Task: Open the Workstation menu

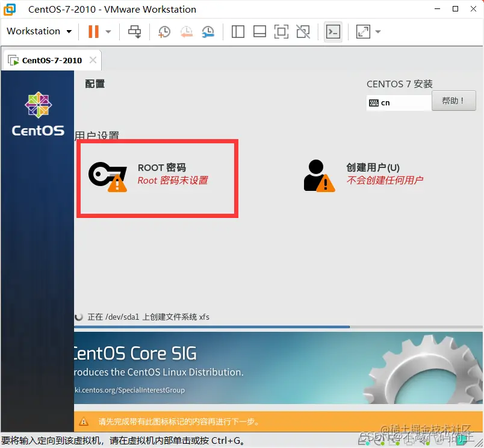Action: pyautogui.click(x=39, y=31)
